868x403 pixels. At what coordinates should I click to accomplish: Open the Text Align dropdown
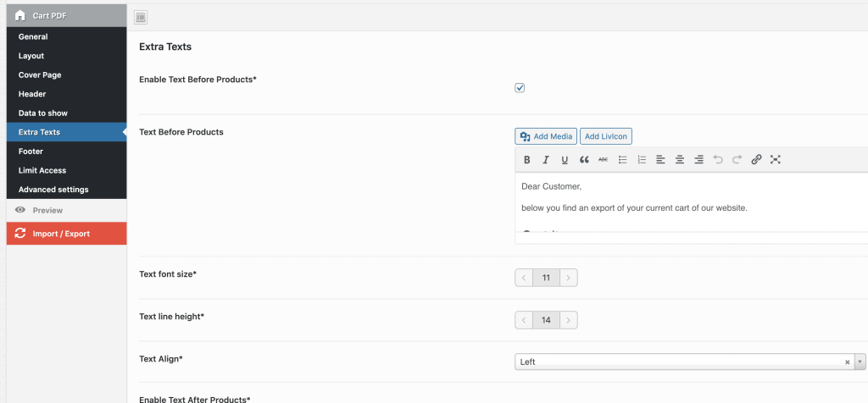(x=860, y=362)
